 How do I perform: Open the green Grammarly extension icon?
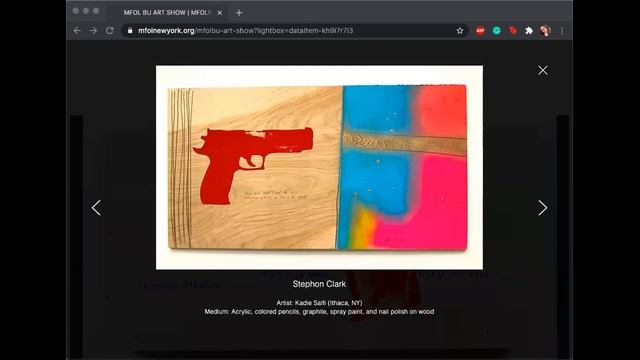[x=497, y=31]
